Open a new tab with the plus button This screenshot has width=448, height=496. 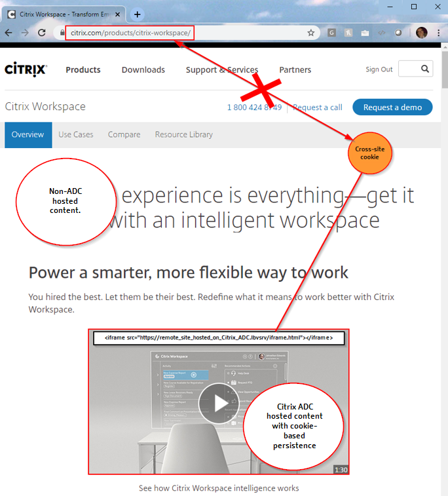(x=137, y=14)
